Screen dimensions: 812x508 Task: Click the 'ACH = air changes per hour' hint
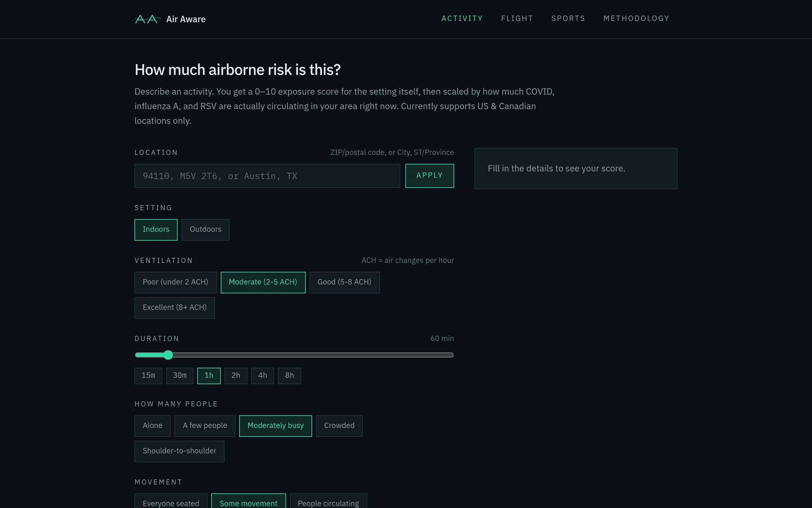[407, 260]
